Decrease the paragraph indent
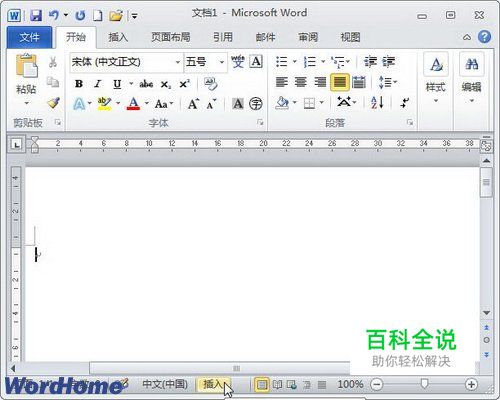500x400 pixels. click(x=370, y=62)
